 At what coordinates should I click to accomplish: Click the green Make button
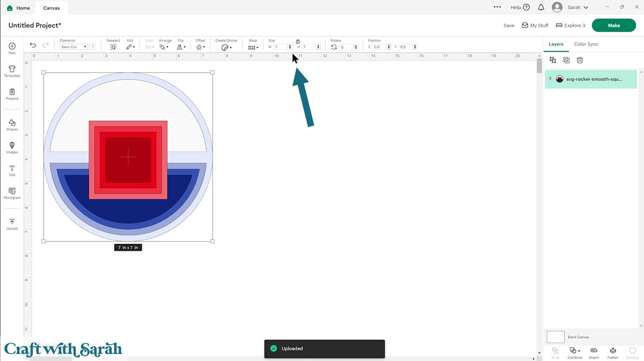[x=614, y=25]
